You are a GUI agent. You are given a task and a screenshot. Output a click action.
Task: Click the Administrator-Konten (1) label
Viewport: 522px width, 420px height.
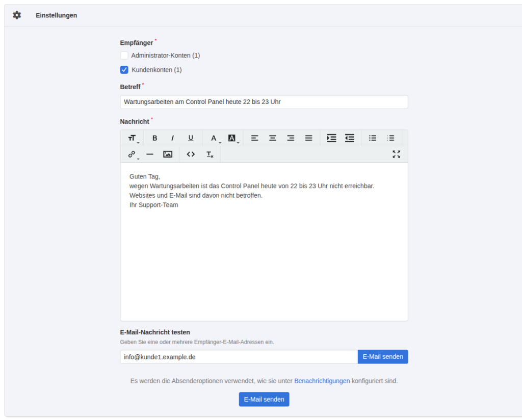(166, 55)
